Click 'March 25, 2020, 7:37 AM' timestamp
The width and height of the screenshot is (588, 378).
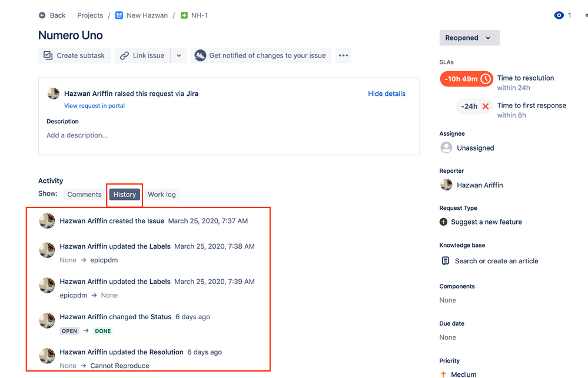click(x=208, y=220)
